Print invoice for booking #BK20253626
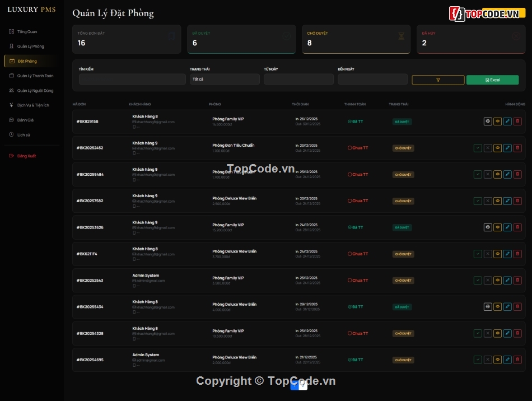 [488, 227]
